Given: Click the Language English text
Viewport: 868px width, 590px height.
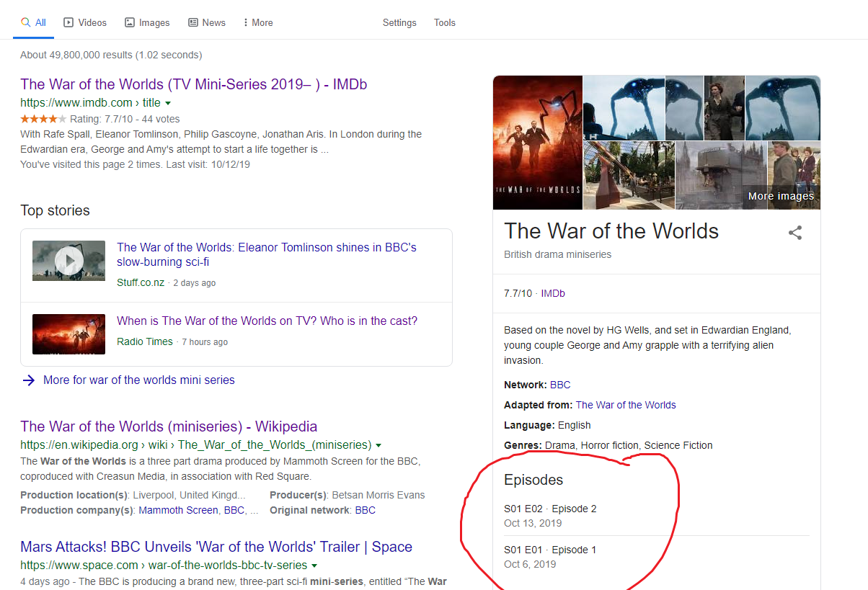Looking at the screenshot, I should point(547,425).
